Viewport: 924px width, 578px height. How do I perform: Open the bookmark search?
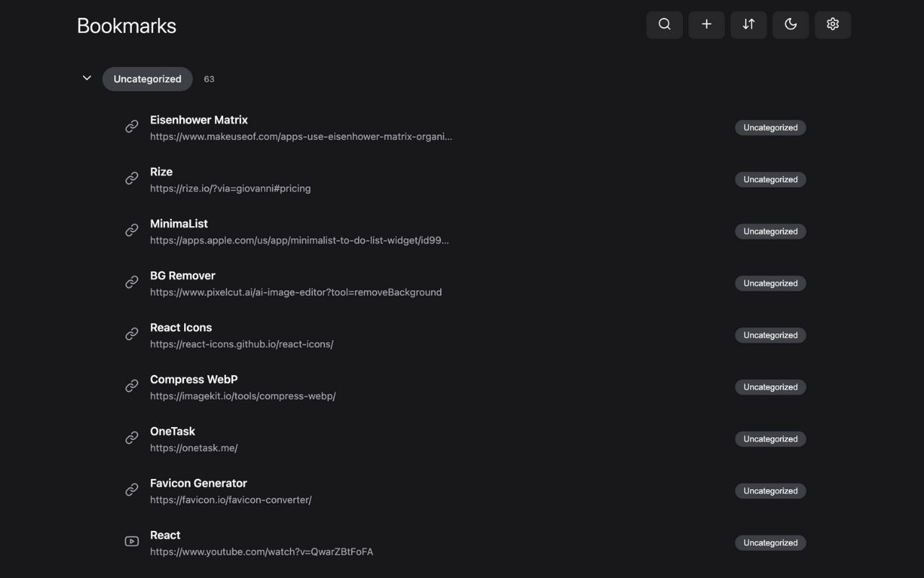664,25
